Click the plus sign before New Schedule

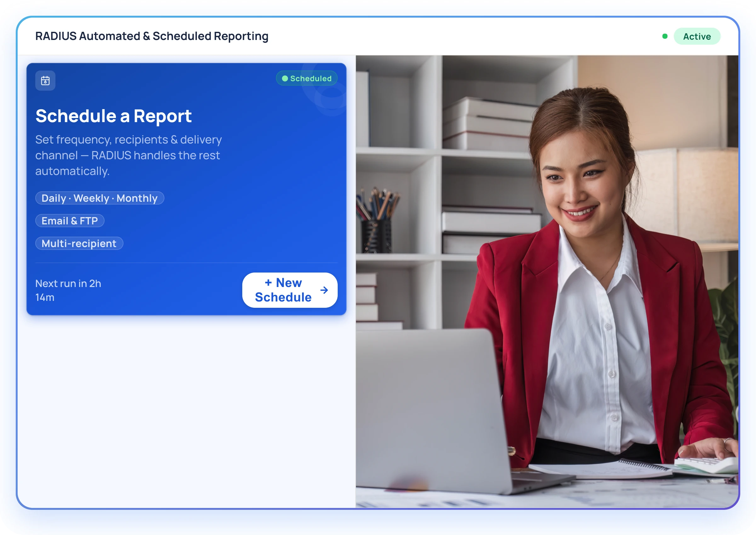(268, 283)
